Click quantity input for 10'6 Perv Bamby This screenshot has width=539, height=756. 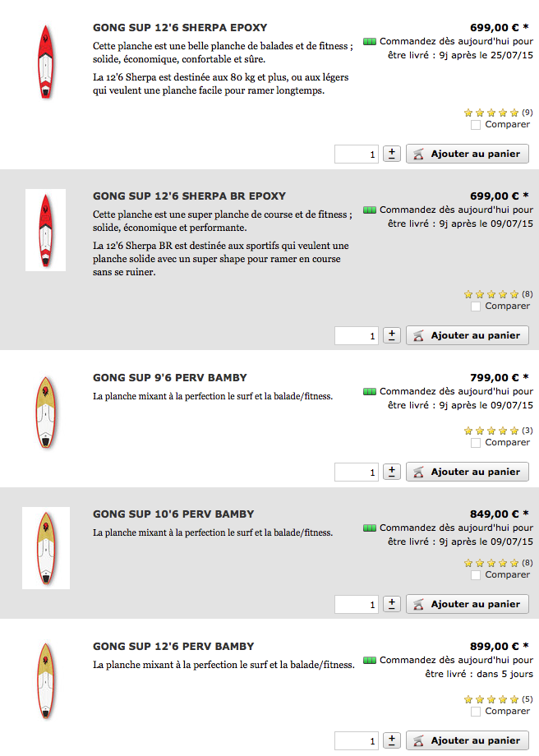(357, 604)
